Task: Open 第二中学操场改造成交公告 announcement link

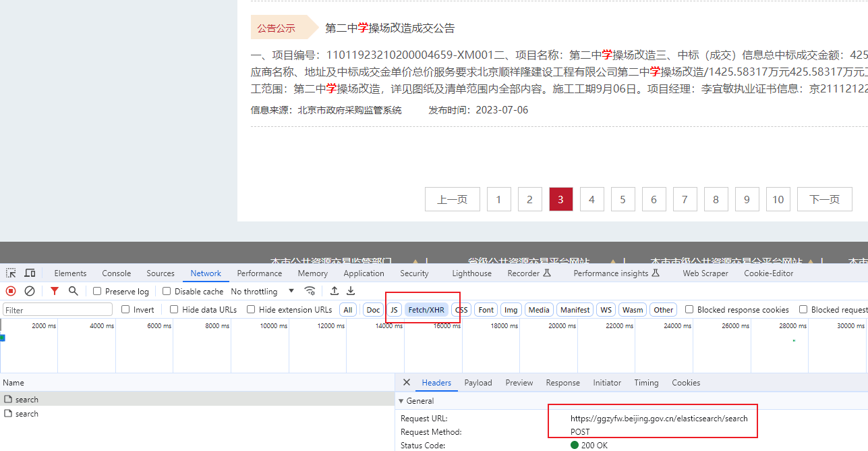Action: 390,28
